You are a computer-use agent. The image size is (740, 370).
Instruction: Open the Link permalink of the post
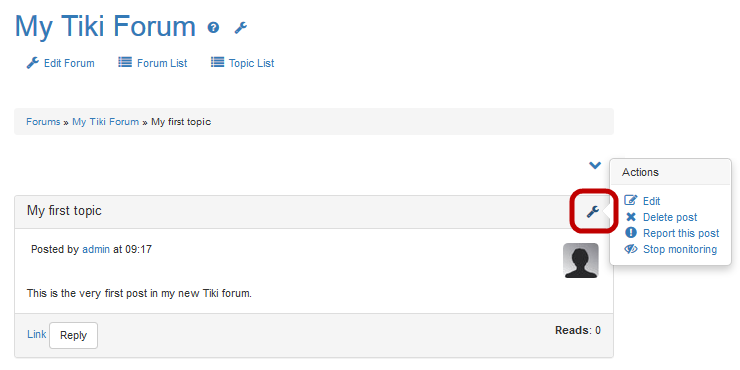coord(36,335)
